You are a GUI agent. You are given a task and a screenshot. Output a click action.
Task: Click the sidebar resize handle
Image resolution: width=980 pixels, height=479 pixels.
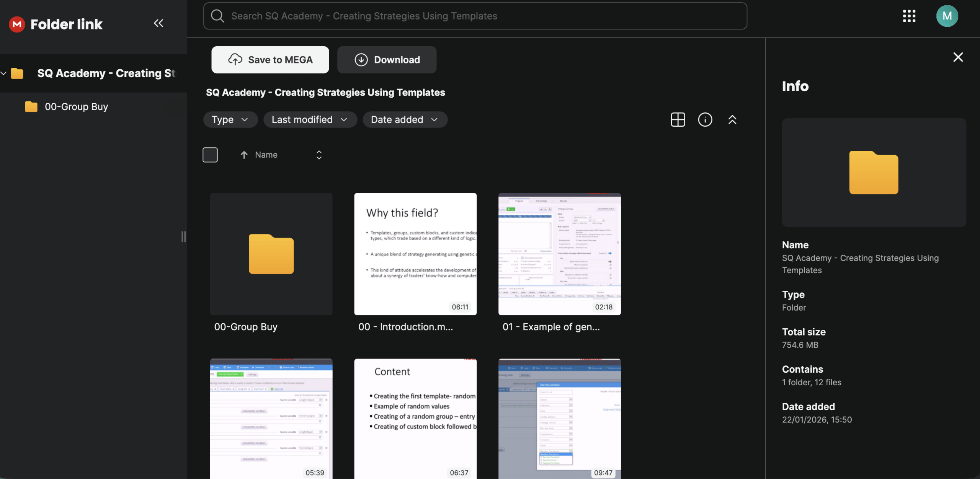click(183, 237)
